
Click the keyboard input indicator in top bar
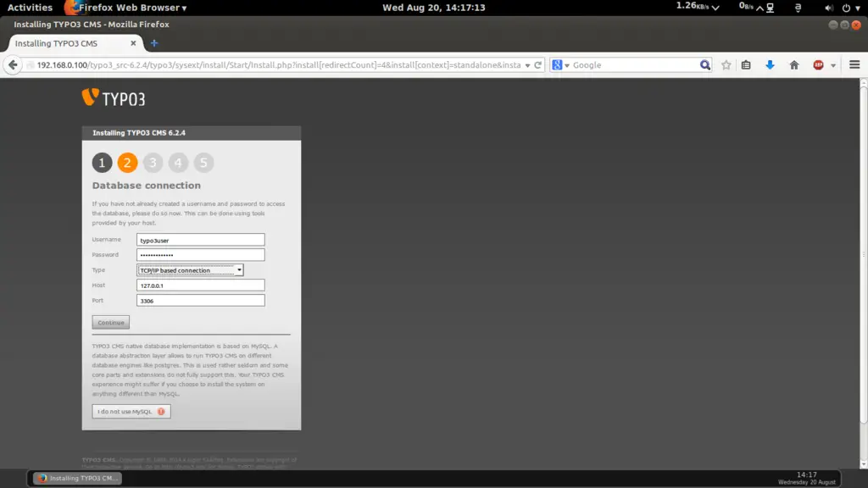click(798, 8)
